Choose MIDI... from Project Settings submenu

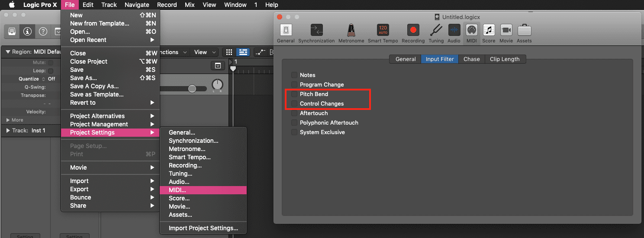coord(177,190)
